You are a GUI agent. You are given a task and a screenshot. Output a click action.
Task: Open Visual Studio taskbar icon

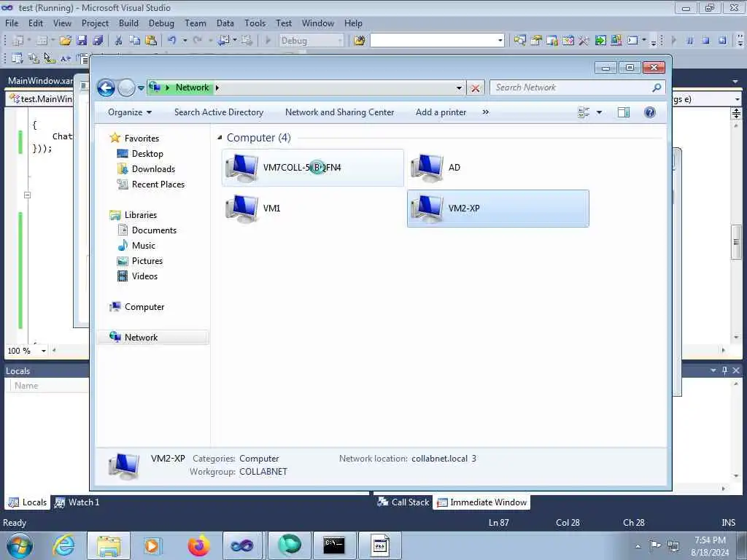point(242,545)
